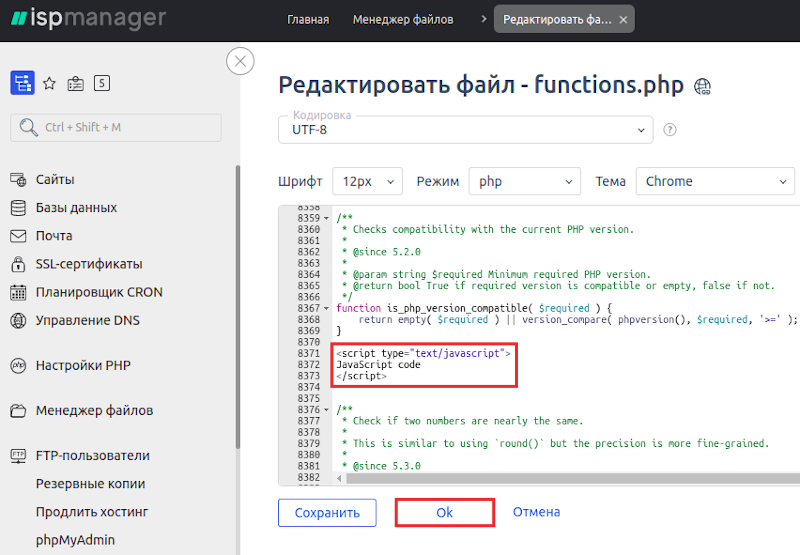Viewport: 800px width, 555px height.
Task: Open the clipboard tasks icon in sidebar
Action: [76, 83]
